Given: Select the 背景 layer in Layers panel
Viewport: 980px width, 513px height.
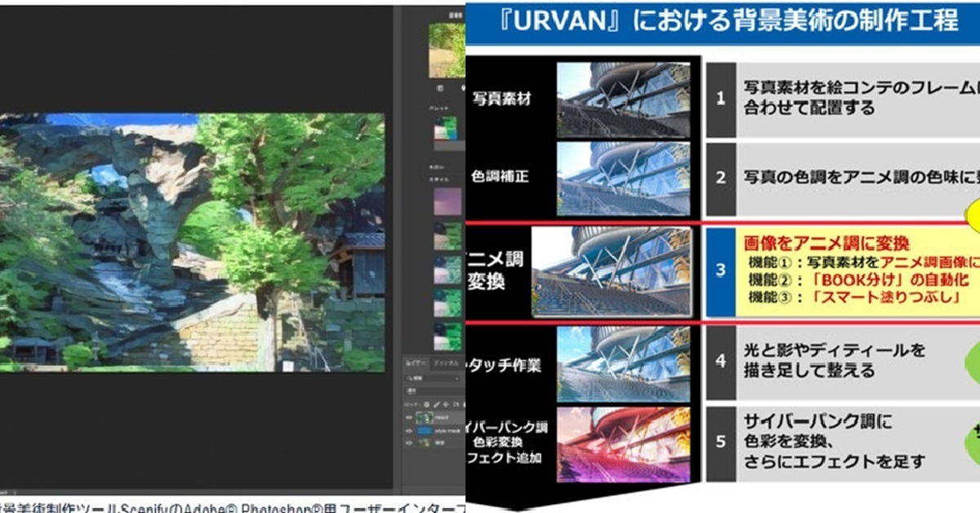Looking at the screenshot, I should point(433,443).
